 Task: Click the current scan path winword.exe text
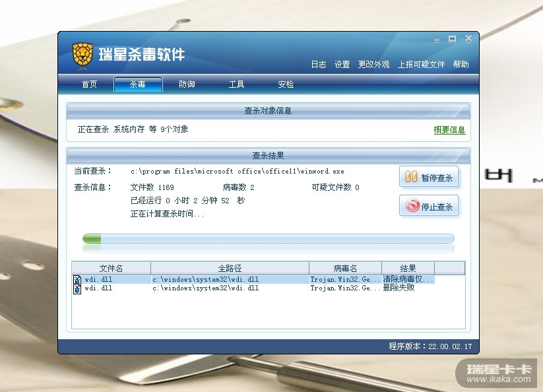238,172
